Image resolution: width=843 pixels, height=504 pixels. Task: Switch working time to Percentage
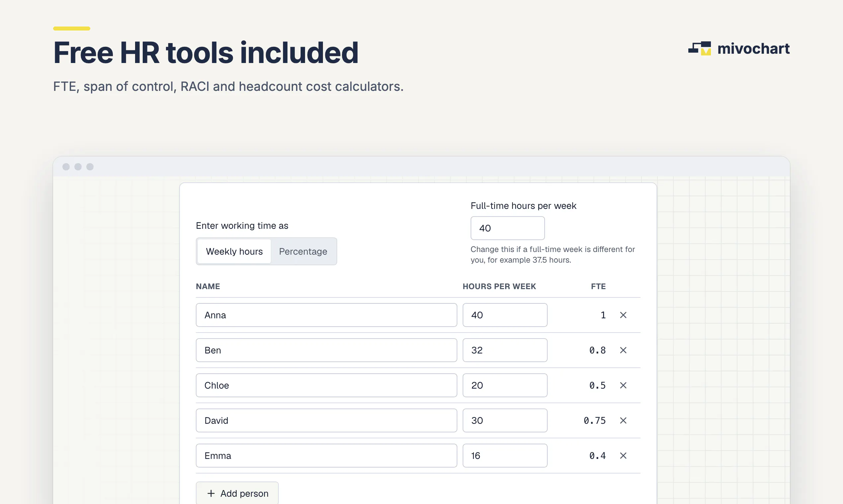pos(303,251)
